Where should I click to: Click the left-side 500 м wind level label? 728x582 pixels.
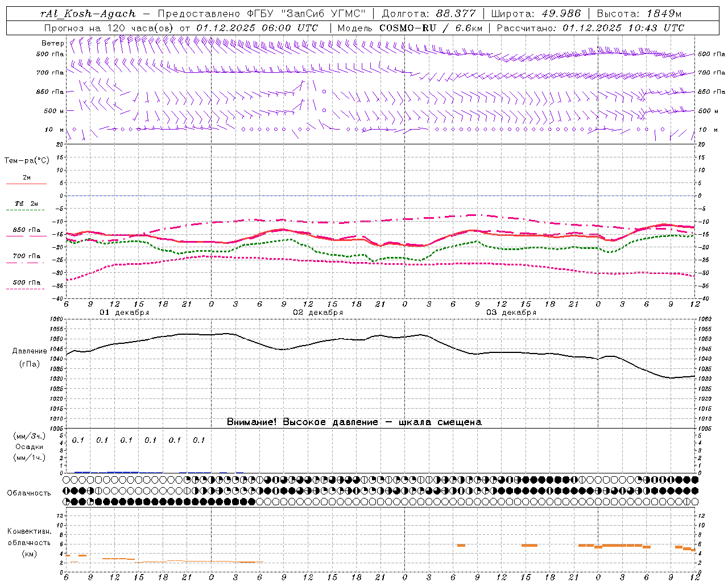(x=55, y=111)
